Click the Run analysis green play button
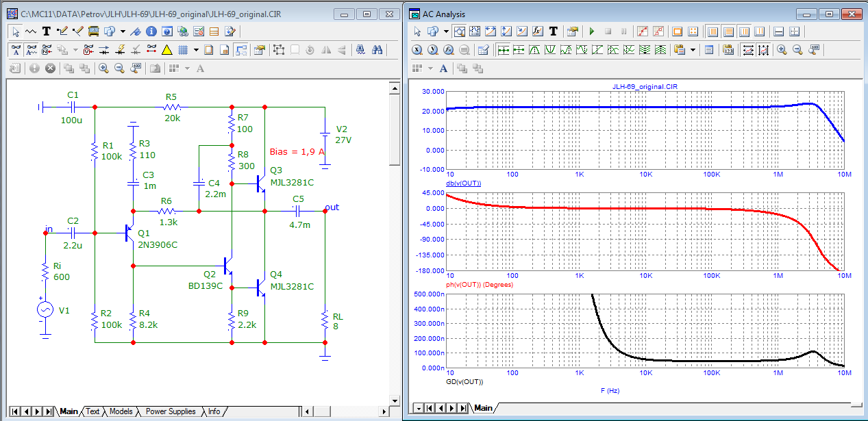Viewport: 868px width, 421px height. (x=591, y=31)
